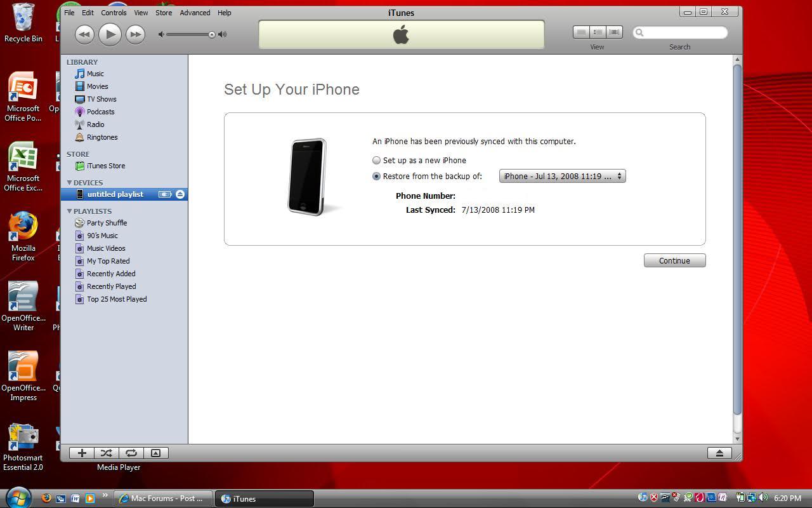The image size is (812, 508).
Task: Toggle repeat at the window bottom
Action: (x=131, y=453)
